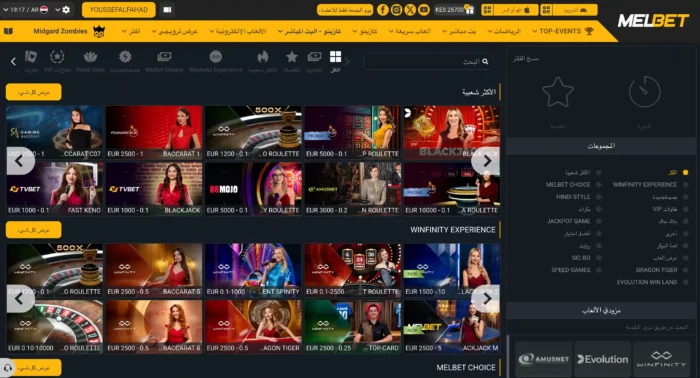Click the iOS app download button
Image resolution: width=700 pixels, height=378 pixels.
coord(510,10)
